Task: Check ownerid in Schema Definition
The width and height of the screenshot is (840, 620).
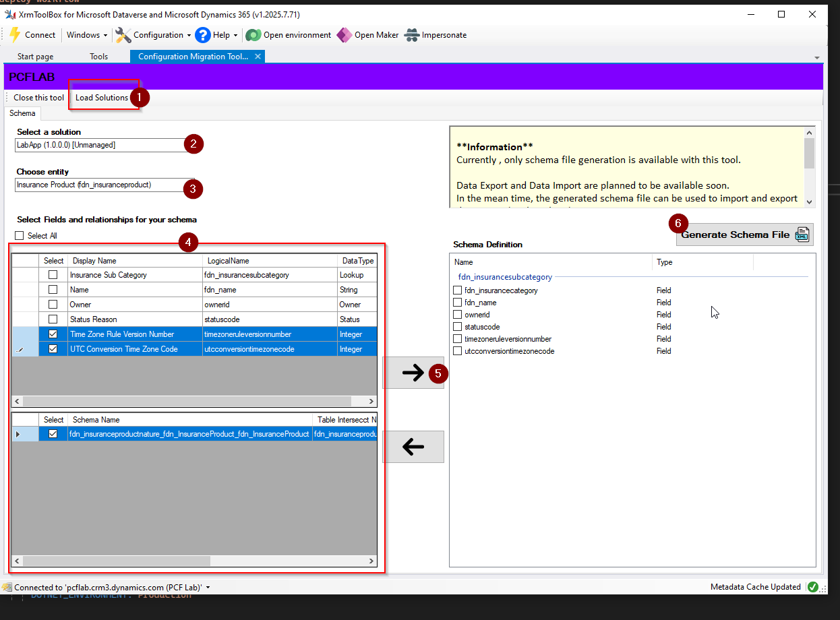Action: (x=458, y=315)
